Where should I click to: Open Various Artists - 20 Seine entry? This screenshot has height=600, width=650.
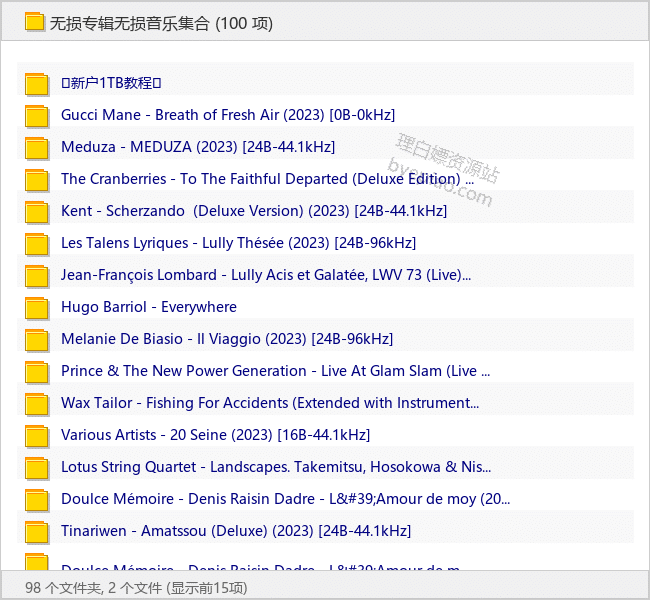(x=215, y=435)
